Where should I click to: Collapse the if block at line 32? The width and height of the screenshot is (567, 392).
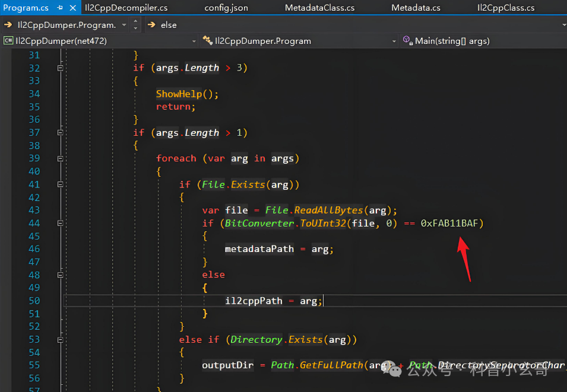pyautogui.click(x=60, y=68)
